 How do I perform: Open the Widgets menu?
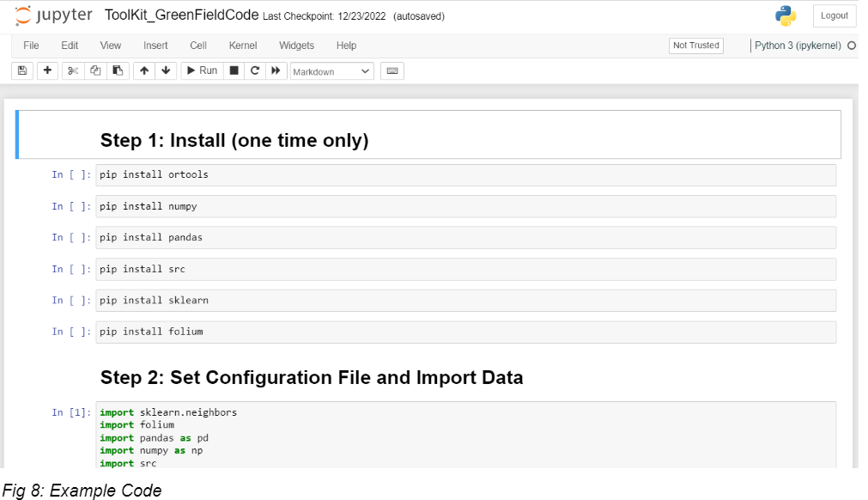[x=296, y=46]
